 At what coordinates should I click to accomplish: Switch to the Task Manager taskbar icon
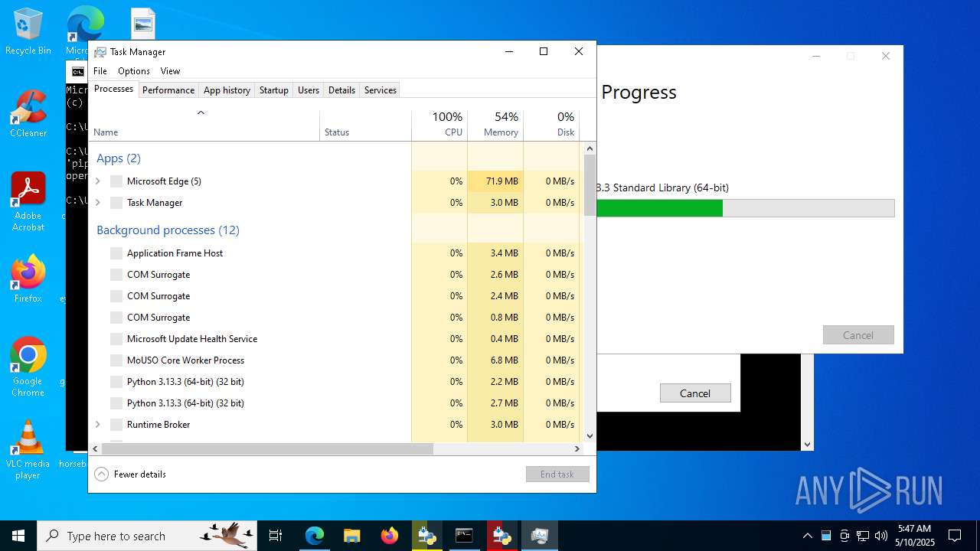[x=539, y=536]
